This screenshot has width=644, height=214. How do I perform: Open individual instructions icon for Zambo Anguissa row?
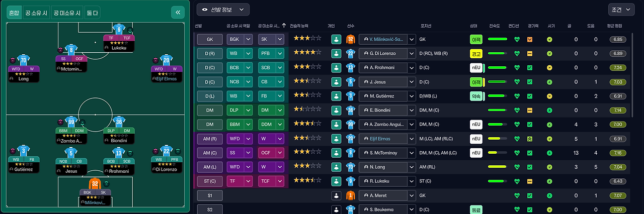[x=336, y=124]
